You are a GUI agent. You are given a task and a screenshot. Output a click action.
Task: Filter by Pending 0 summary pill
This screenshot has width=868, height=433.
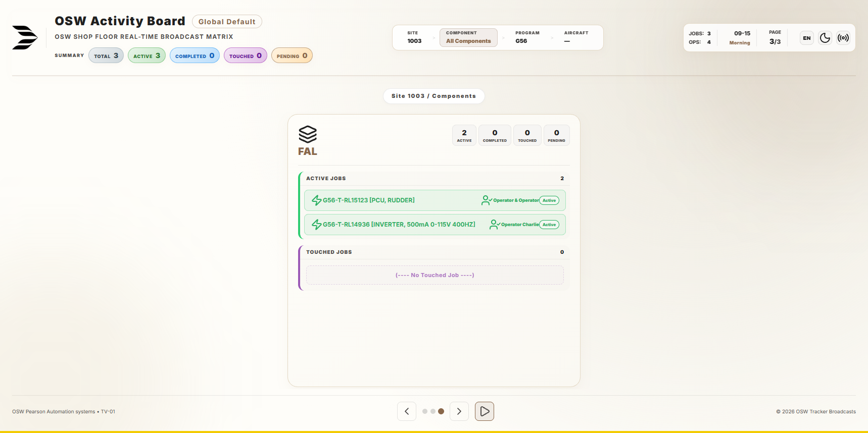coord(292,56)
